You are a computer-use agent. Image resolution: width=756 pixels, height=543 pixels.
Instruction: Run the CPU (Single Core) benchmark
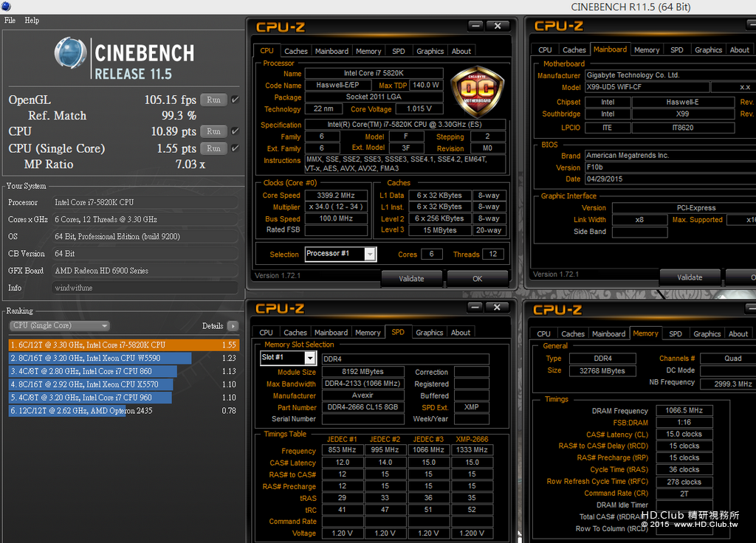click(x=213, y=148)
